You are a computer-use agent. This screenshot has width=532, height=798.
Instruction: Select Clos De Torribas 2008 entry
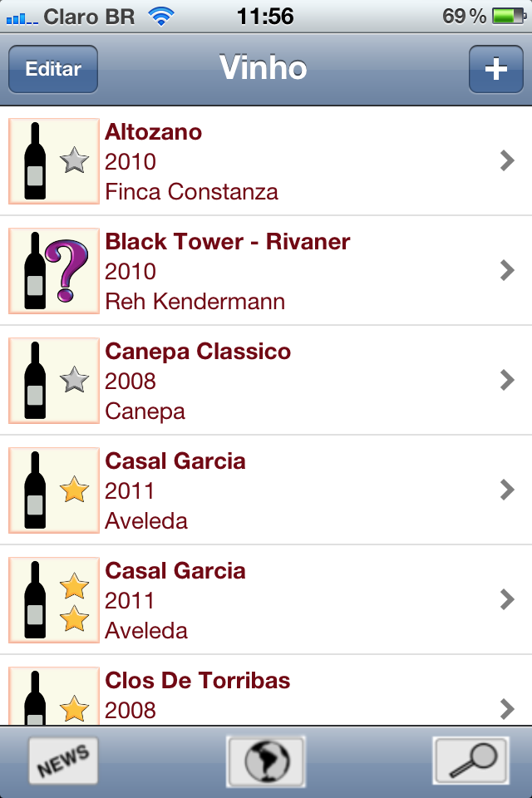click(198, 682)
